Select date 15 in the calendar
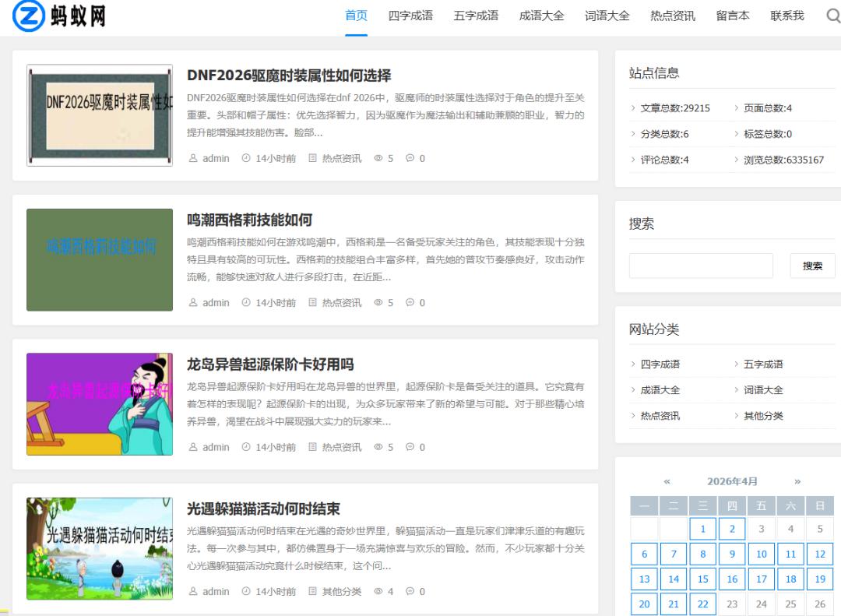Screen dimensions: 841x616 [x=702, y=579]
